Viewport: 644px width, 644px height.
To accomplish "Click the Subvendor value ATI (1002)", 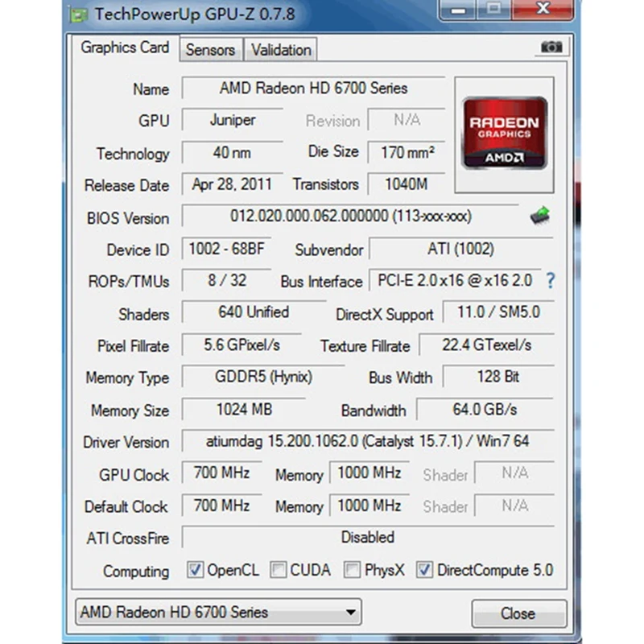I will click(461, 249).
